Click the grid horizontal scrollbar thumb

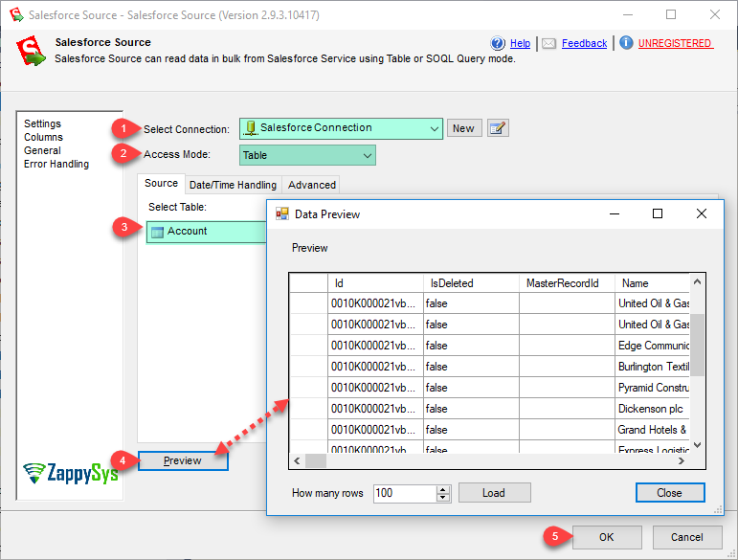coord(316,460)
